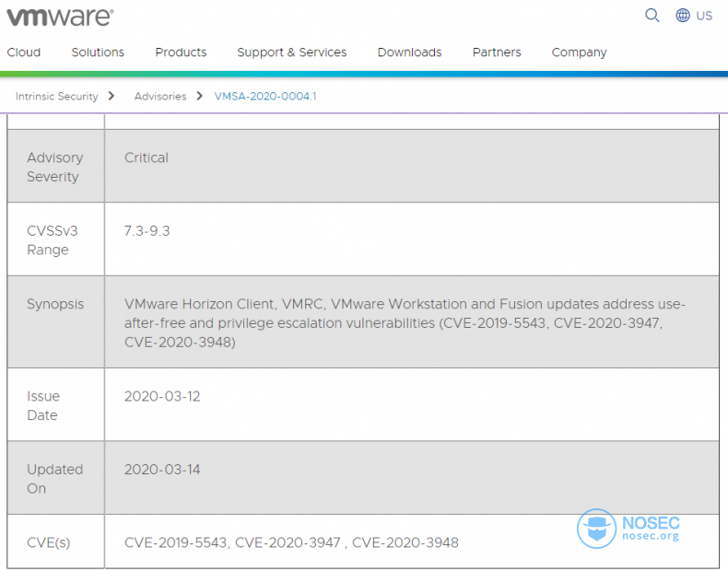The height and width of the screenshot is (571, 728).
Task: Click the globe region icon
Action: (x=683, y=16)
